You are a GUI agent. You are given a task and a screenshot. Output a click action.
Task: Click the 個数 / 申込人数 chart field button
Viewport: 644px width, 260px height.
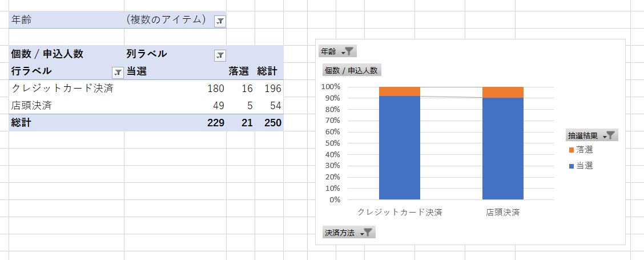pos(352,70)
